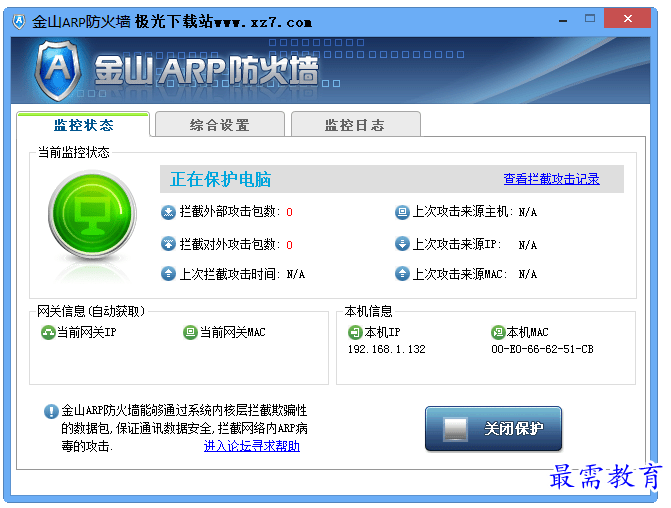Minimize the 金山ARP防火墙 window
This screenshot has height=508, width=671.
tap(563, 19)
